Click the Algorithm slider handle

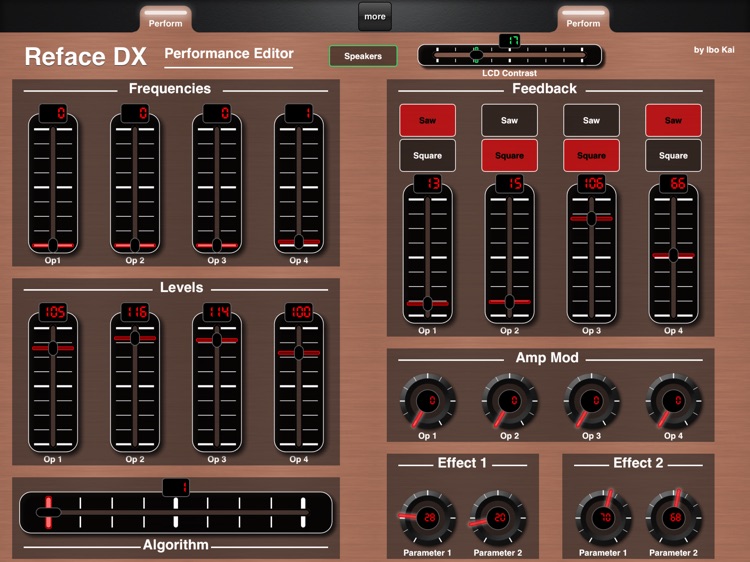(48, 512)
